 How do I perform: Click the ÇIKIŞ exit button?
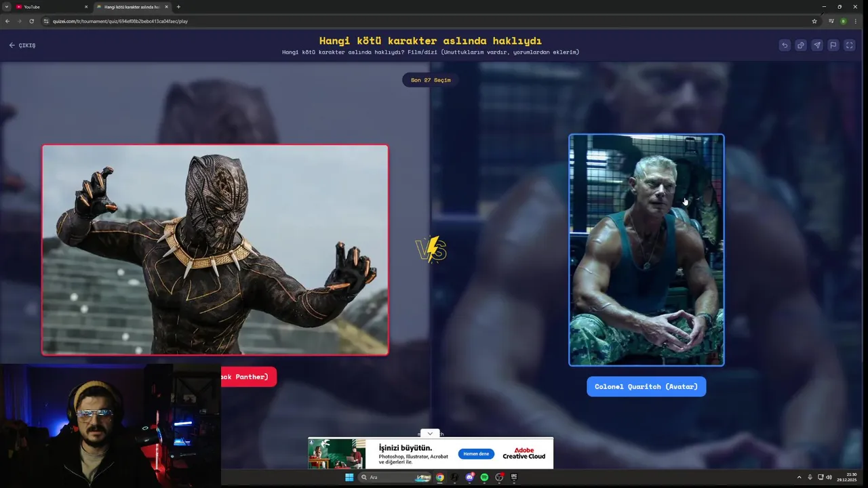coord(22,45)
